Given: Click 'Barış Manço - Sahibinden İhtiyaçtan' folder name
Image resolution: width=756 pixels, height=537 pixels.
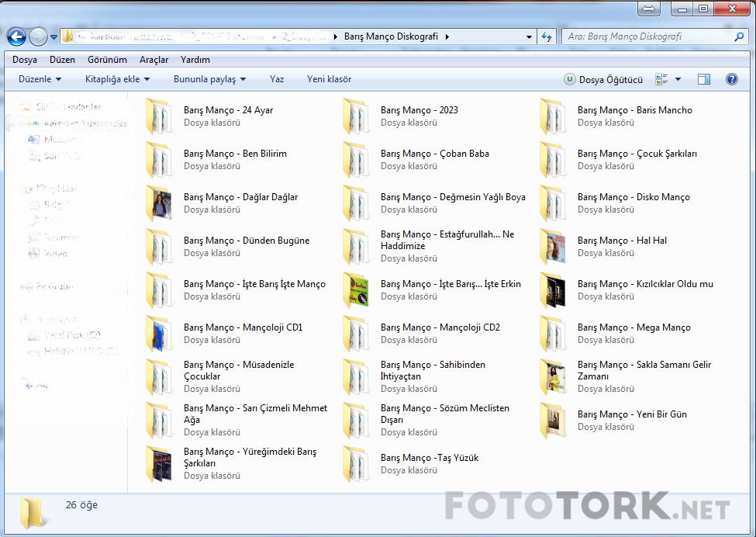Looking at the screenshot, I should 433,370.
